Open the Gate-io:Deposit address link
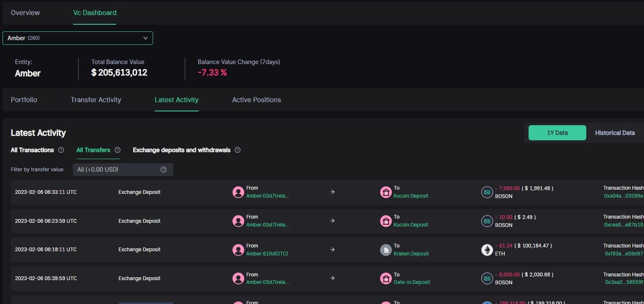Viewport: 644px width, 304px height. [412, 282]
